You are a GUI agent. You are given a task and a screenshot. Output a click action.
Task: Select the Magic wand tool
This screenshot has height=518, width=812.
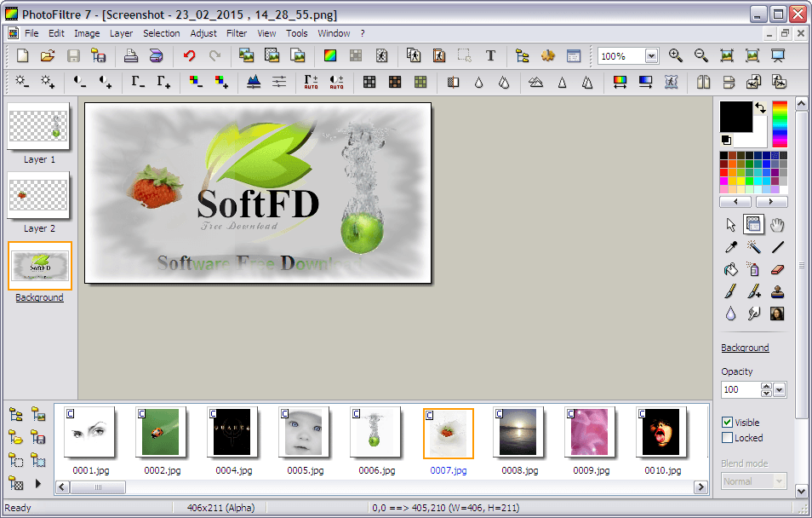(754, 247)
